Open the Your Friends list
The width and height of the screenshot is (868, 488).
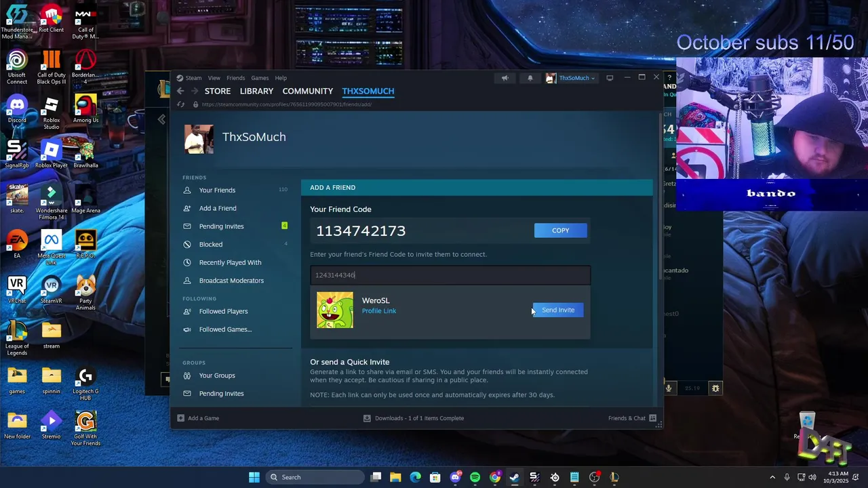pyautogui.click(x=217, y=190)
